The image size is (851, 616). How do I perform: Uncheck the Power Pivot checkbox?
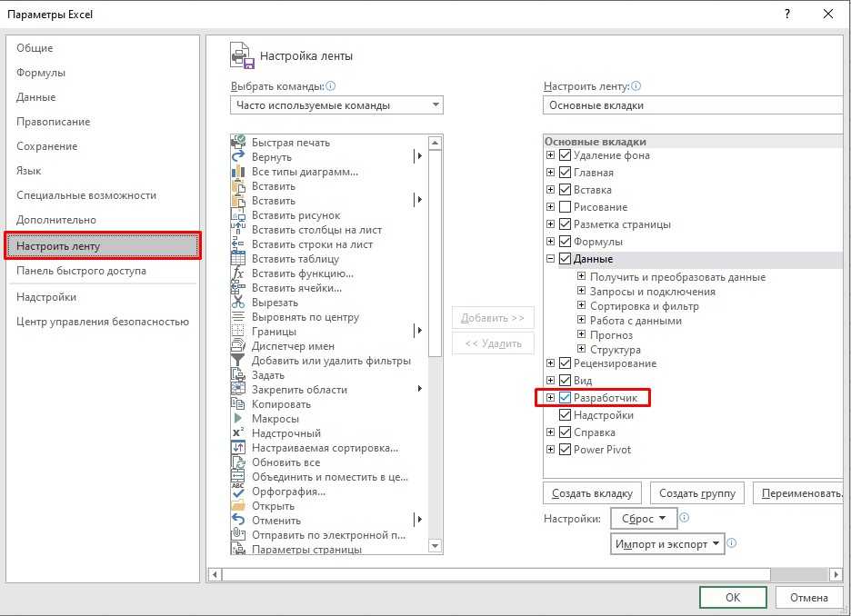click(565, 450)
